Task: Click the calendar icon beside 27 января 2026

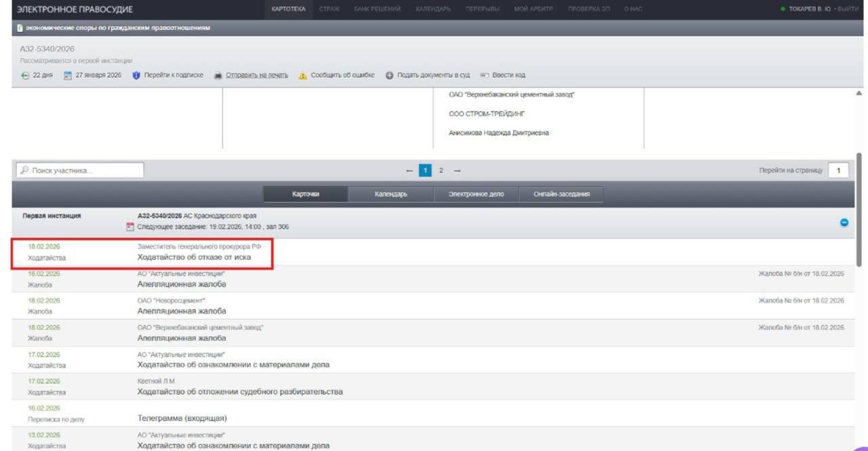Action: point(67,75)
